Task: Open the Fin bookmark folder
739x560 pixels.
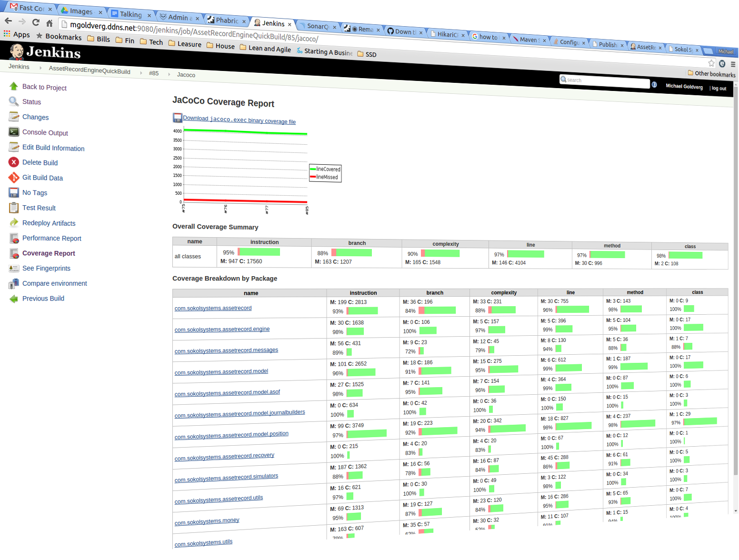Action: point(125,40)
